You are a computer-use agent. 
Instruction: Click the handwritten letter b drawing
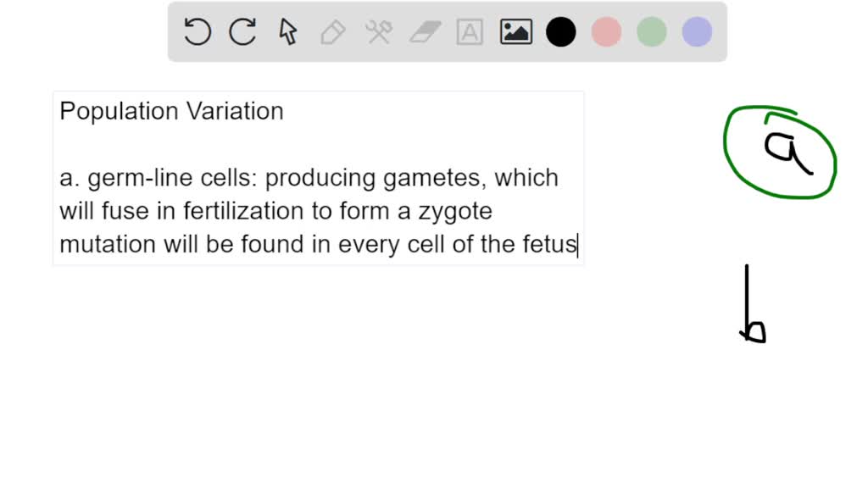coord(753,304)
